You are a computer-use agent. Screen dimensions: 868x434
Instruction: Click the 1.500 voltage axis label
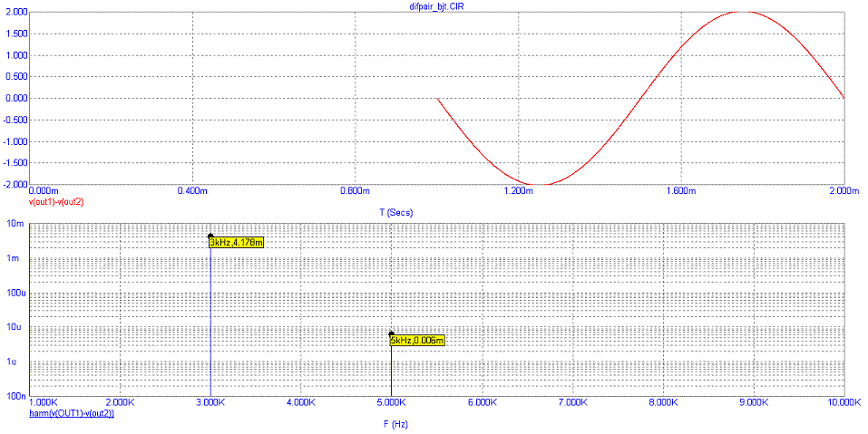pos(16,34)
